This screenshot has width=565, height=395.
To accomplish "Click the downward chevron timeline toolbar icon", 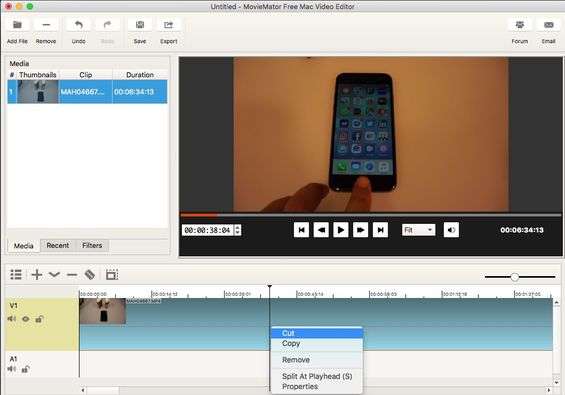I will pyautogui.click(x=54, y=275).
